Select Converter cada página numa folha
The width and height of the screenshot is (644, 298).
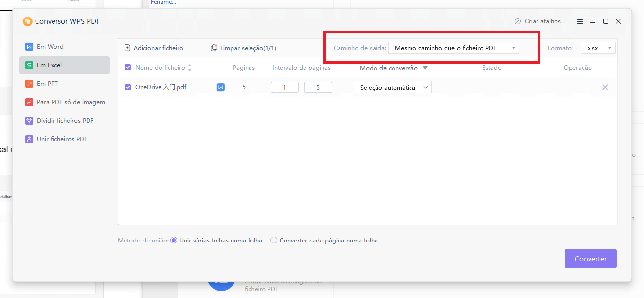[324, 240]
